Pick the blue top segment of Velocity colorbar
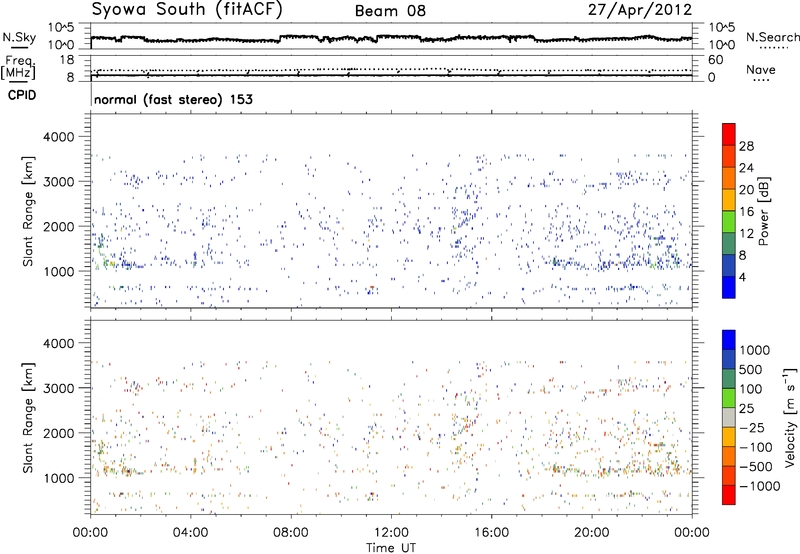Screen dimensions: 800x554 pyautogui.click(x=729, y=340)
